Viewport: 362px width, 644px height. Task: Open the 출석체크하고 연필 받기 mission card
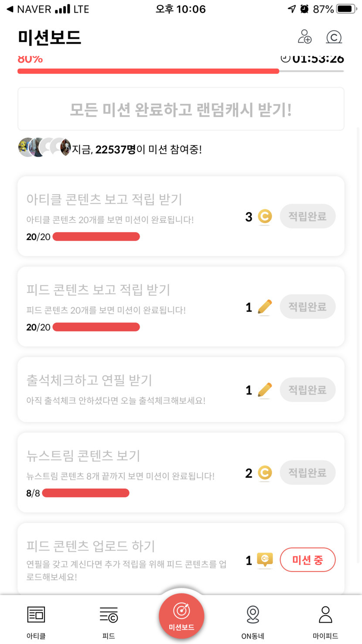coord(131,389)
